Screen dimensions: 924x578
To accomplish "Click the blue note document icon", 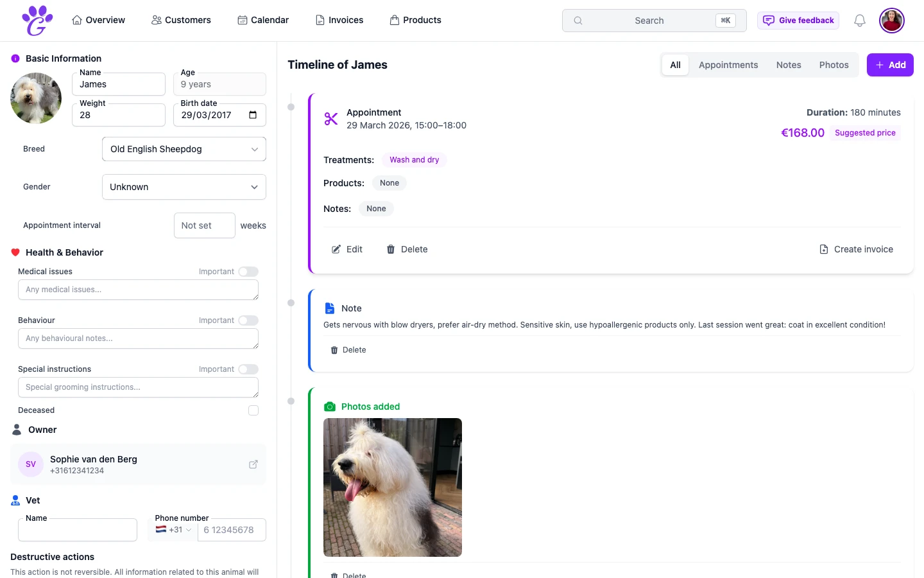I will [330, 308].
